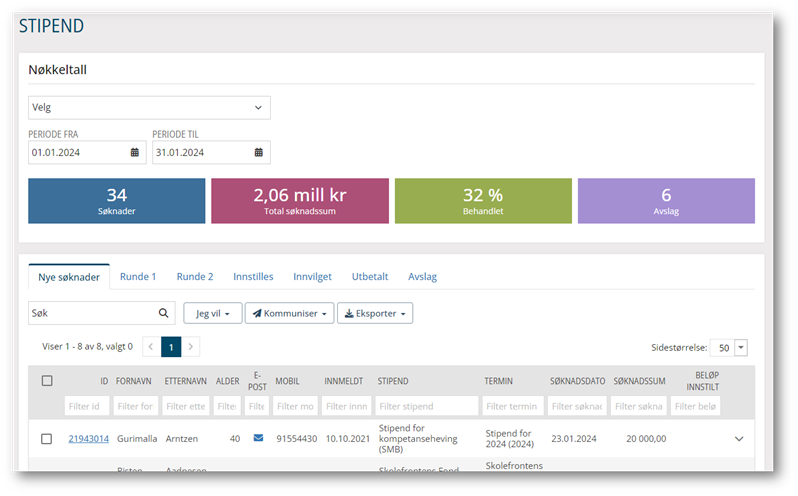Screen dimensions: 798x496
Task: Click the Innmeldt filter field
Action: [x=347, y=406]
